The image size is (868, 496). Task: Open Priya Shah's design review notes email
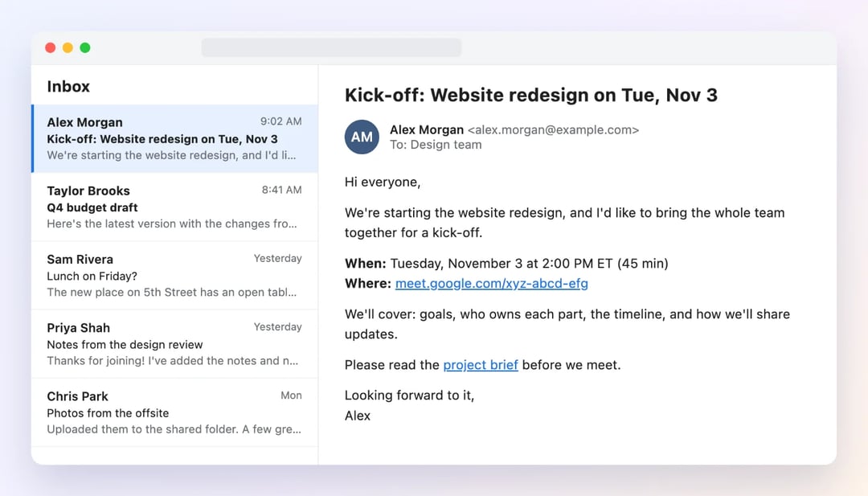click(x=175, y=344)
